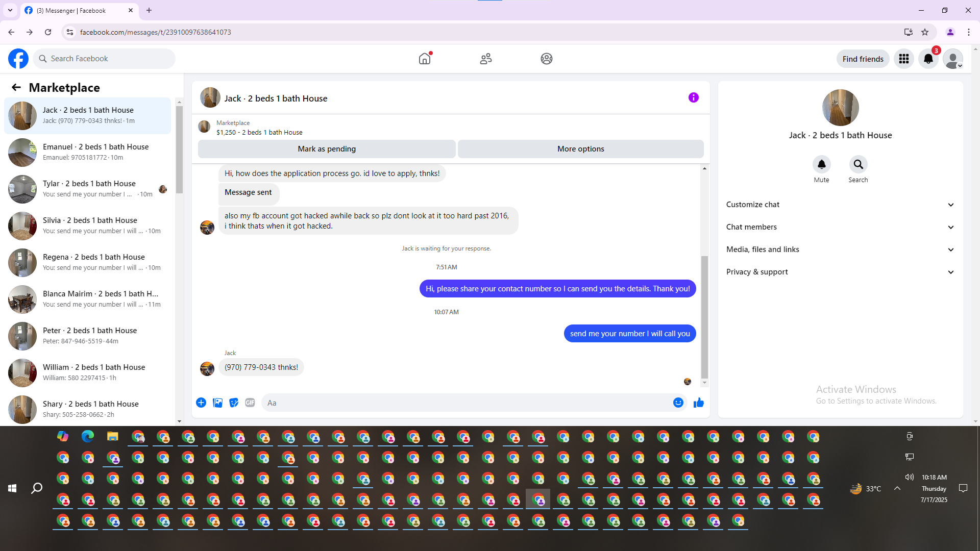Click the Facebook logo
The width and height of the screenshot is (980, 551).
(x=18, y=59)
